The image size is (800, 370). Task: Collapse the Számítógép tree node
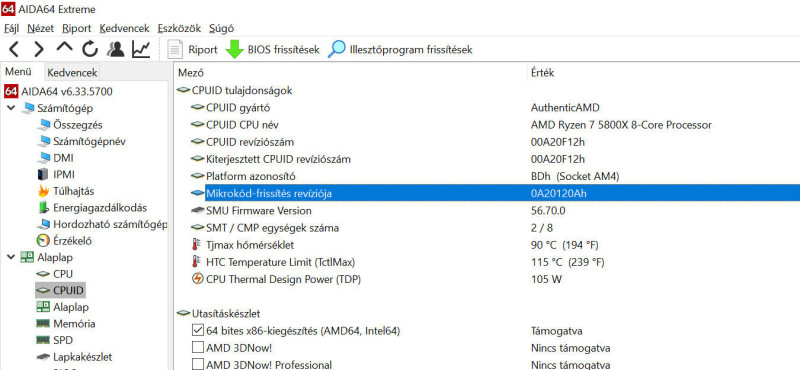(x=11, y=108)
